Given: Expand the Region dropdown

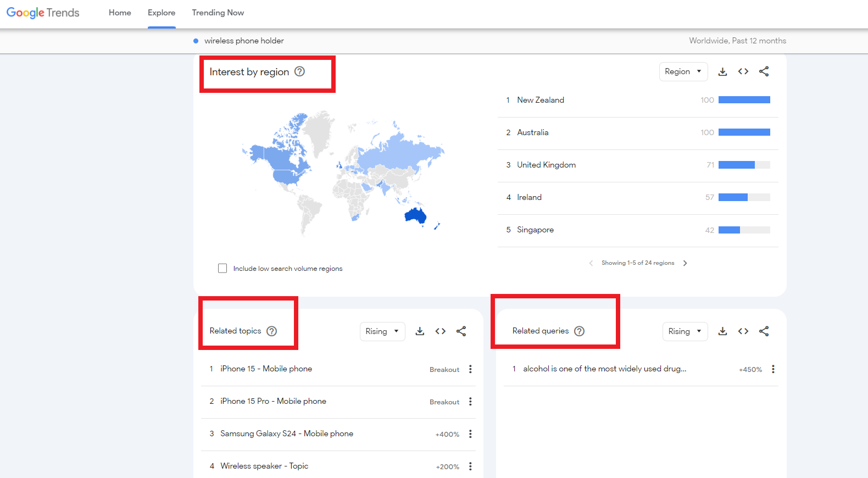Looking at the screenshot, I should (x=683, y=71).
